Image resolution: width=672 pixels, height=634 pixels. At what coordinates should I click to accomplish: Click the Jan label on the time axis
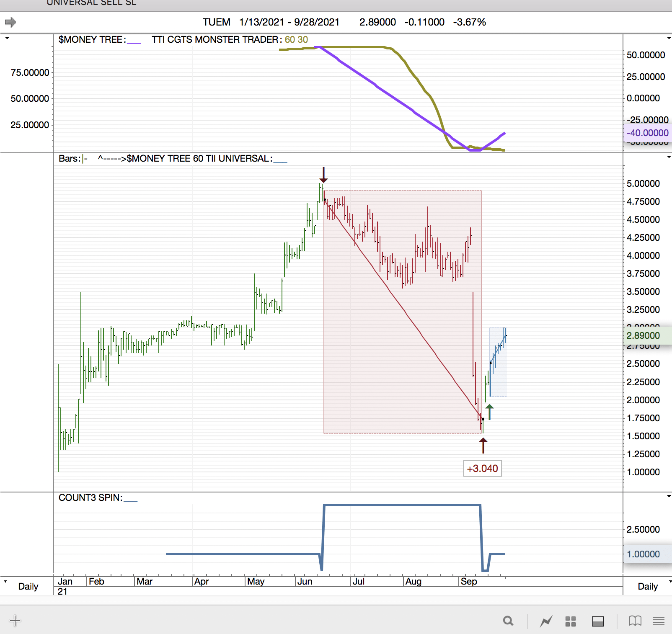65,581
